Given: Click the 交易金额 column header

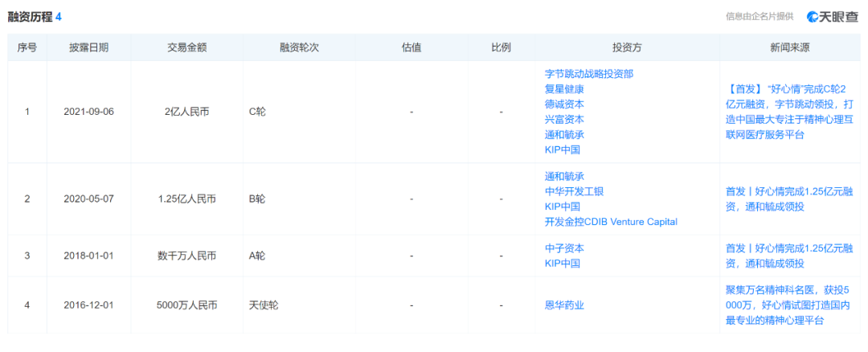Looking at the screenshot, I should tap(187, 47).
